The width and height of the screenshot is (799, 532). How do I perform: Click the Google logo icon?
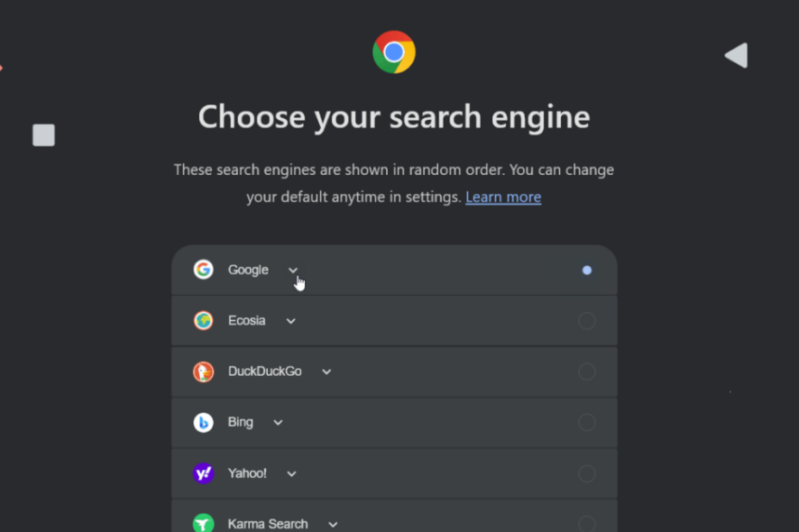(x=203, y=270)
